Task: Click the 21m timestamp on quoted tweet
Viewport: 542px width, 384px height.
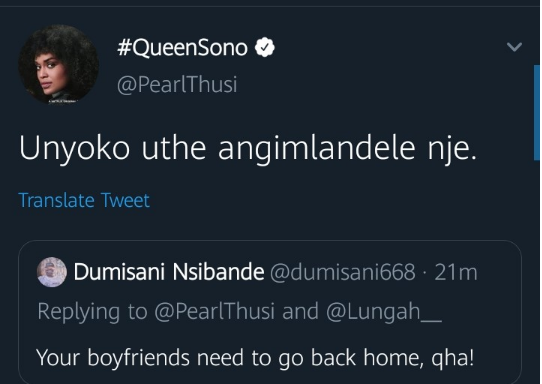Action: coord(456,272)
